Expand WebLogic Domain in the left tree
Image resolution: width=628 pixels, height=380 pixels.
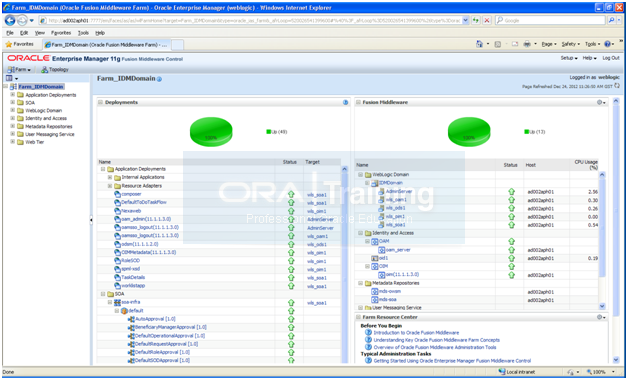tap(12, 110)
